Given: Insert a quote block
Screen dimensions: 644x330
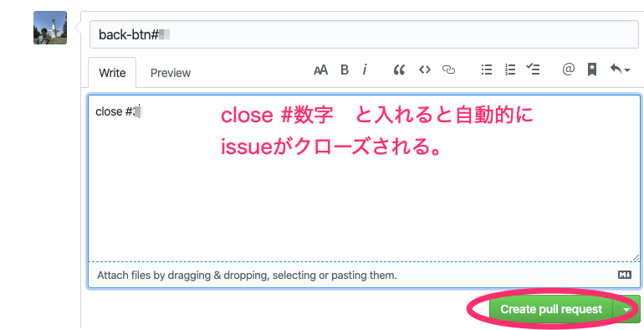Looking at the screenshot, I should [399, 70].
